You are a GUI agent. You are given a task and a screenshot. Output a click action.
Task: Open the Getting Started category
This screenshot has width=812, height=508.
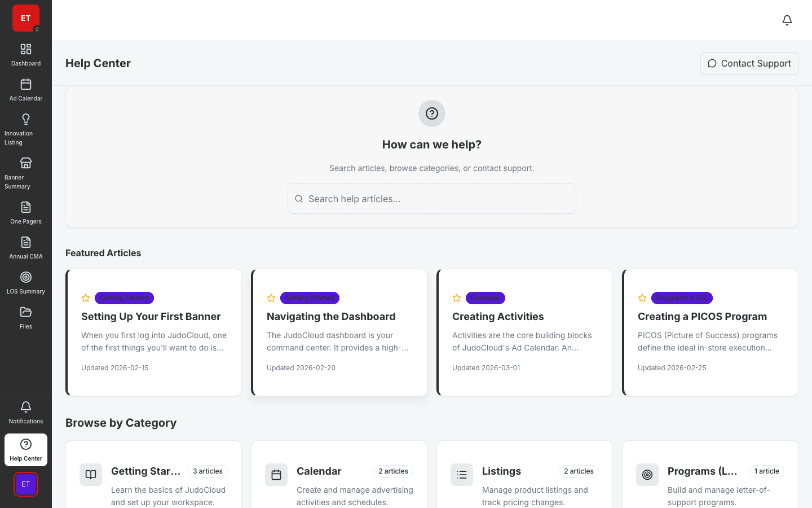[146, 471]
